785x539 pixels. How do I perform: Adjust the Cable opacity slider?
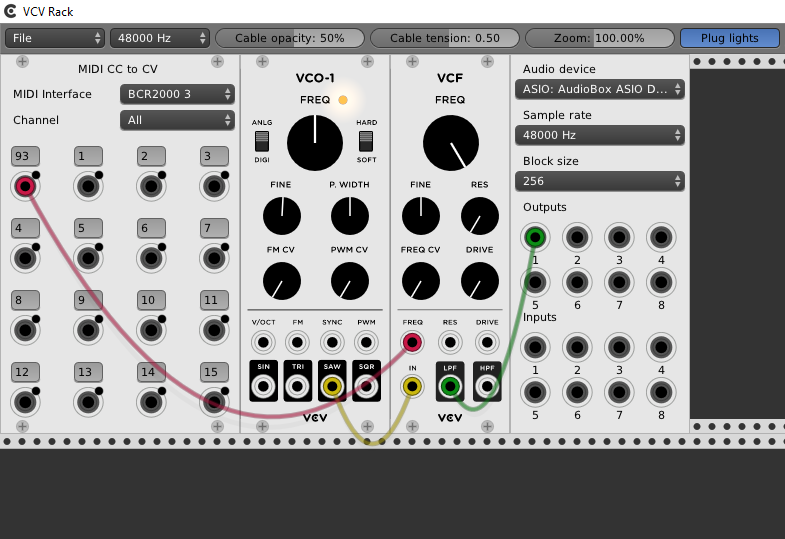(289, 38)
